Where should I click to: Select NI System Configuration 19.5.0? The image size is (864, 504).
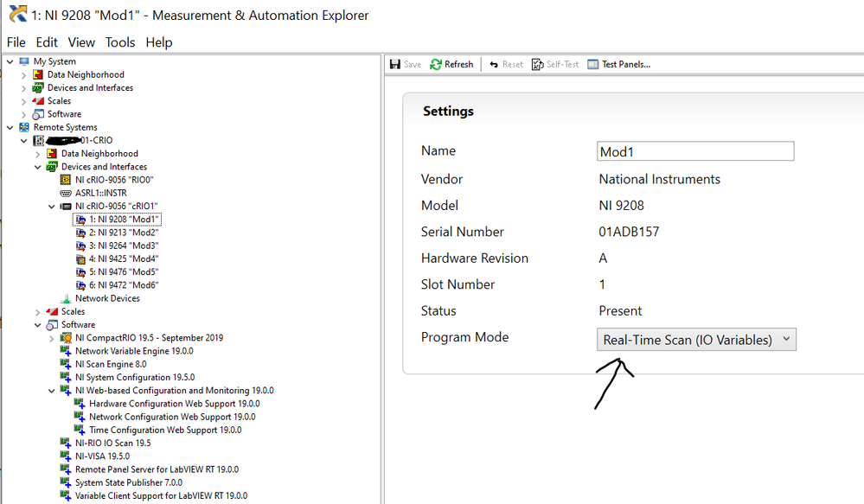135,377
